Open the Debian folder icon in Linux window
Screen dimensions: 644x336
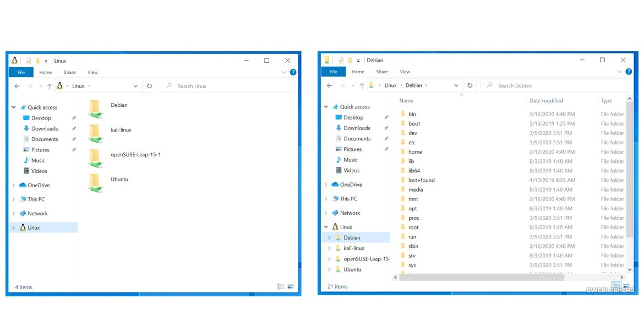click(x=95, y=108)
